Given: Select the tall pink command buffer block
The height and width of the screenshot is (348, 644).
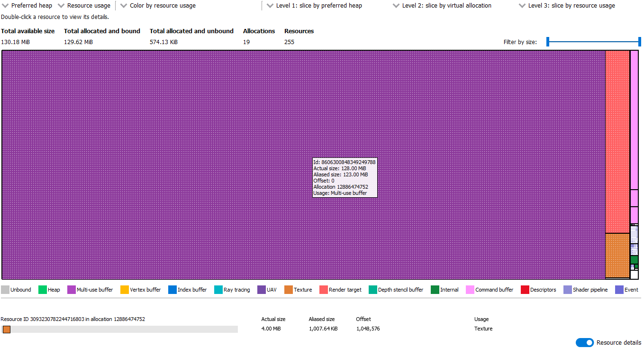Looking at the screenshot, I should coord(634,119).
